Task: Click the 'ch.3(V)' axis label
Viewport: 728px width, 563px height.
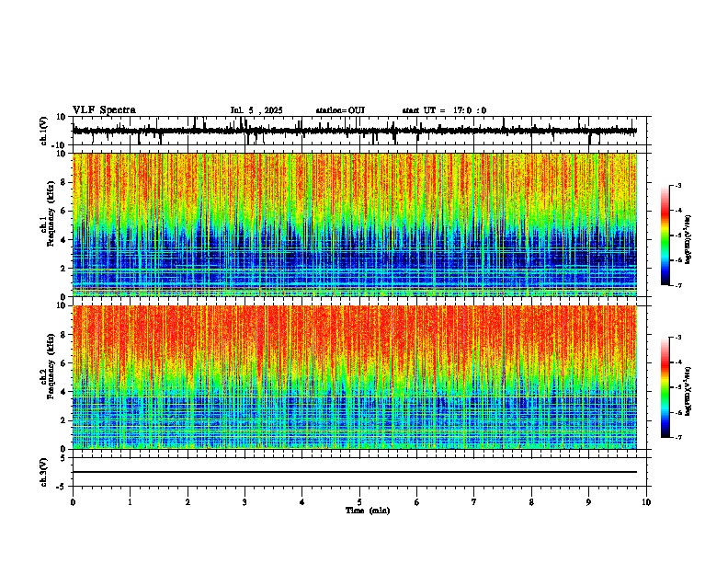Action: 44,472
